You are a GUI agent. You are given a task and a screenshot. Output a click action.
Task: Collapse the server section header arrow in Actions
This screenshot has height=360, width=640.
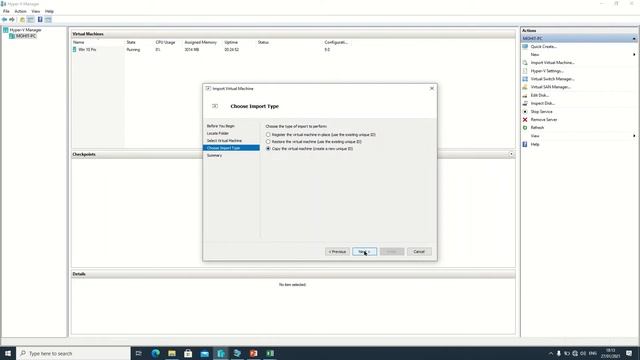(634, 38)
